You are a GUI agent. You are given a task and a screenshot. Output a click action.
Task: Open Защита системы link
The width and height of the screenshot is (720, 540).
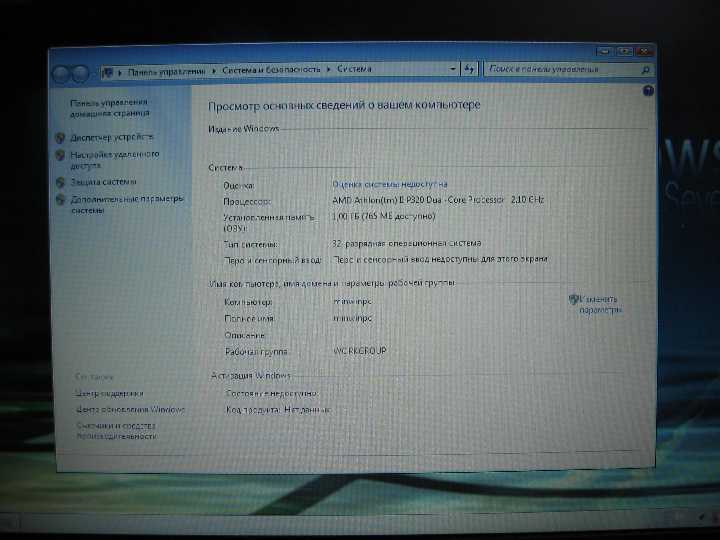point(103,182)
